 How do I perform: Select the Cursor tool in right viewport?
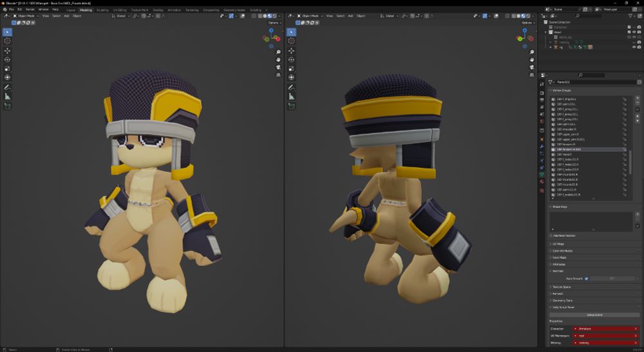click(x=291, y=41)
